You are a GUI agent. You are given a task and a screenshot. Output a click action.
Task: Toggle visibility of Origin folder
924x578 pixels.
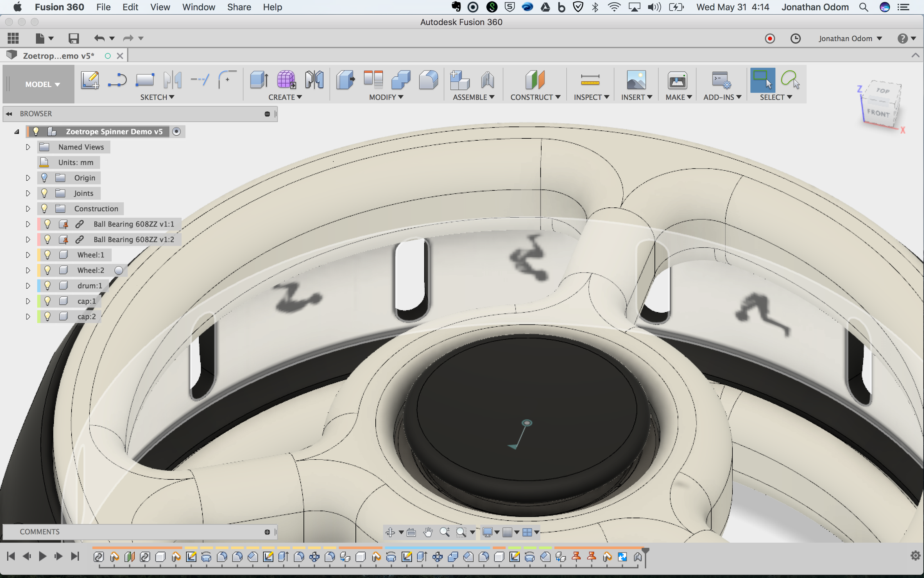(44, 178)
